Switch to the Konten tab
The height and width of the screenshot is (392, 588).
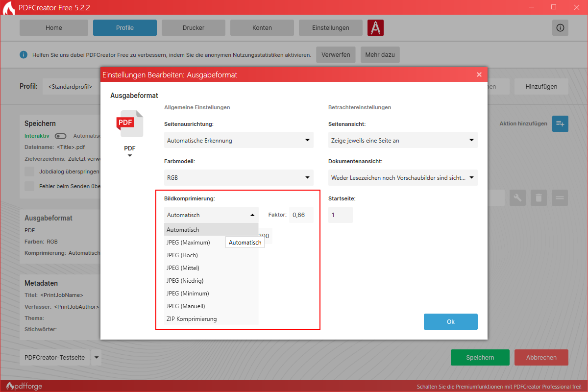tap(262, 28)
